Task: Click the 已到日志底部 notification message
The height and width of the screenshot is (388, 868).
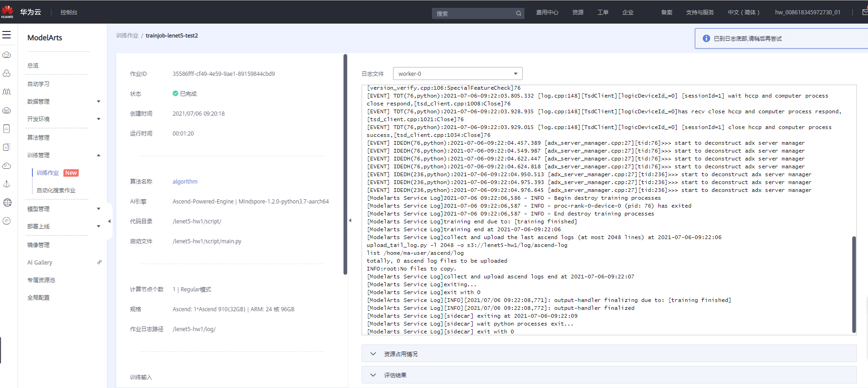Action: click(x=748, y=39)
